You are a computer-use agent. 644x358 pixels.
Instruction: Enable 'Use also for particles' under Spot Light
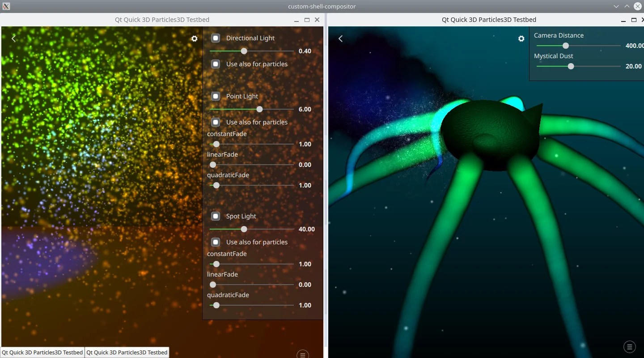tap(216, 242)
